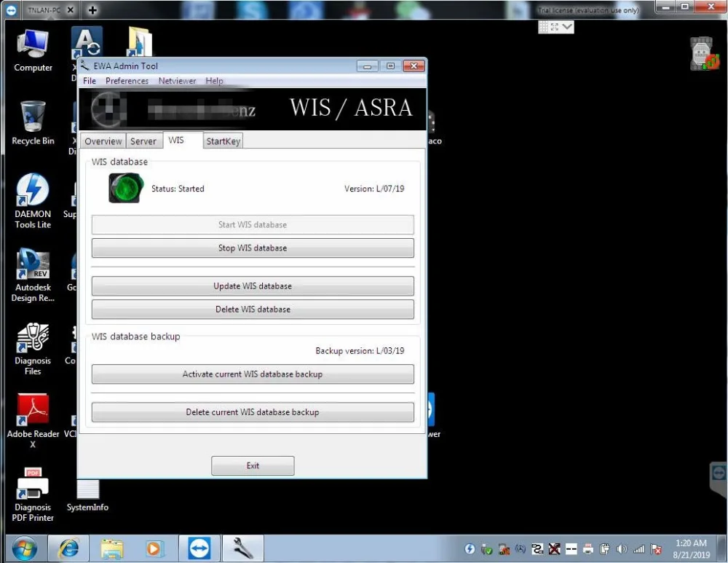This screenshot has width=728, height=563.
Task: Open the Preferences menu
Action: coord(127,81)
